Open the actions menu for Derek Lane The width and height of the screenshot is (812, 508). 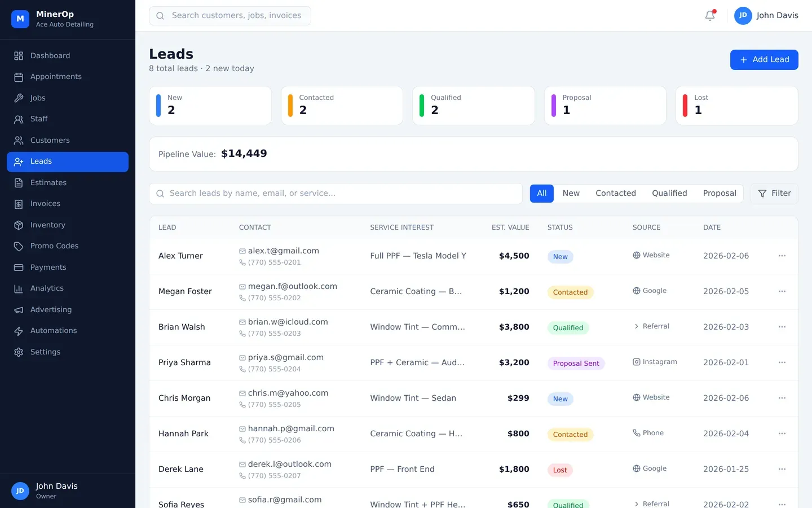[782, 469]
